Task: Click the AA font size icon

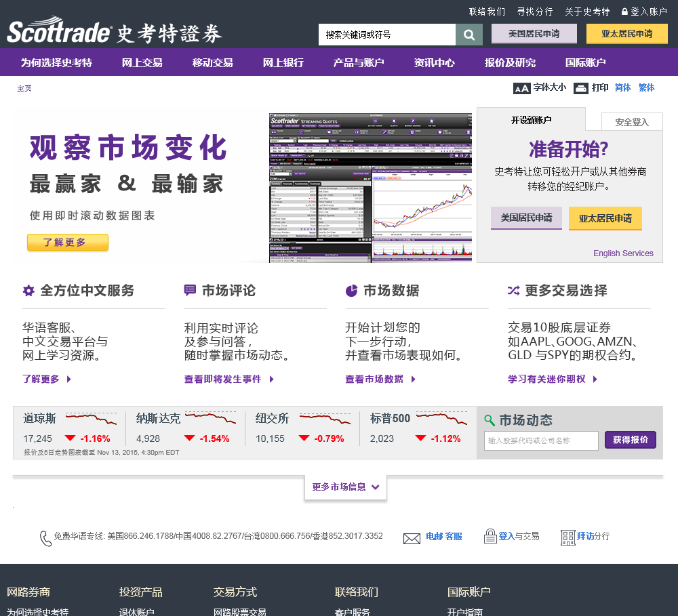Action: point(521,88)
